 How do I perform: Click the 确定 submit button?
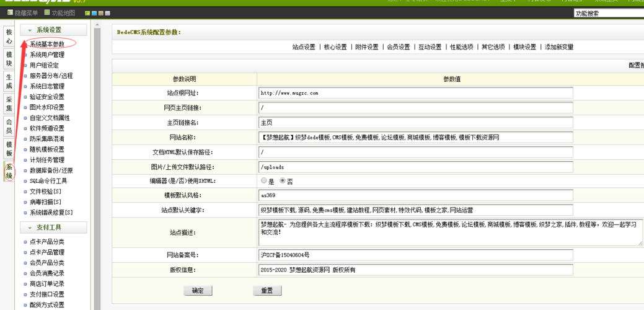(x=198, y=290)
